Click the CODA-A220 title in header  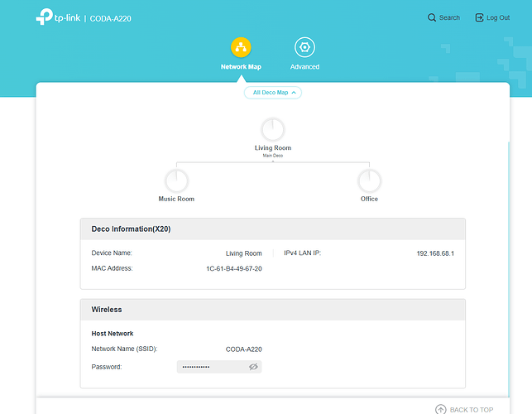tap(110, 19)
